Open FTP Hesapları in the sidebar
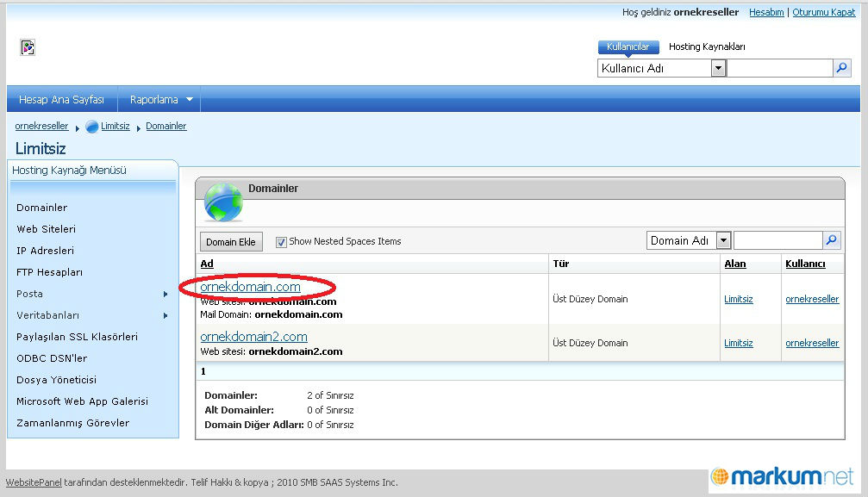Viewport: 868px width, 497px height. pyautogui.click(x=50, y=272)
